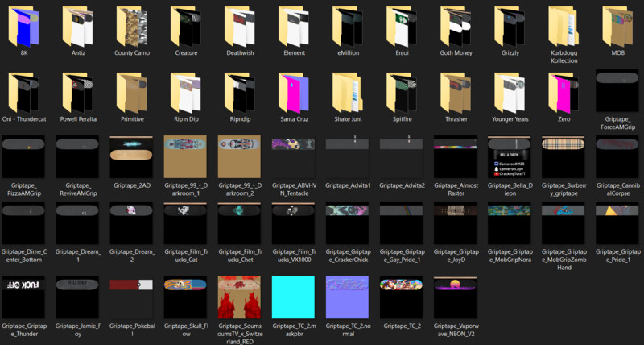
Task: Open the Element folder
Action: (294, 27)
